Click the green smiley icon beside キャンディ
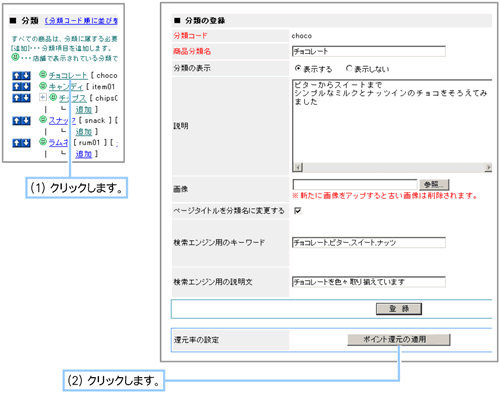Image resolution: width=500 pixels, height=394 pixels. pos(43,86)
